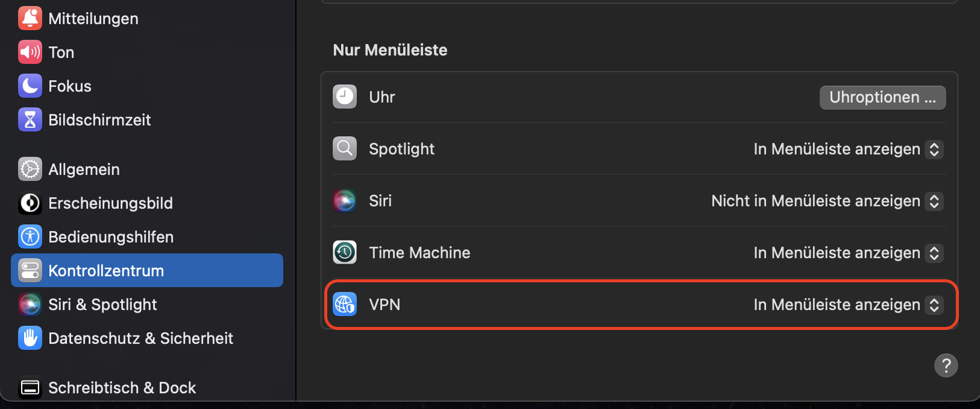The width and height of the screenshot is (980, 409).
Task: Open the Siri menu bar dropdown
Action: 826,201
